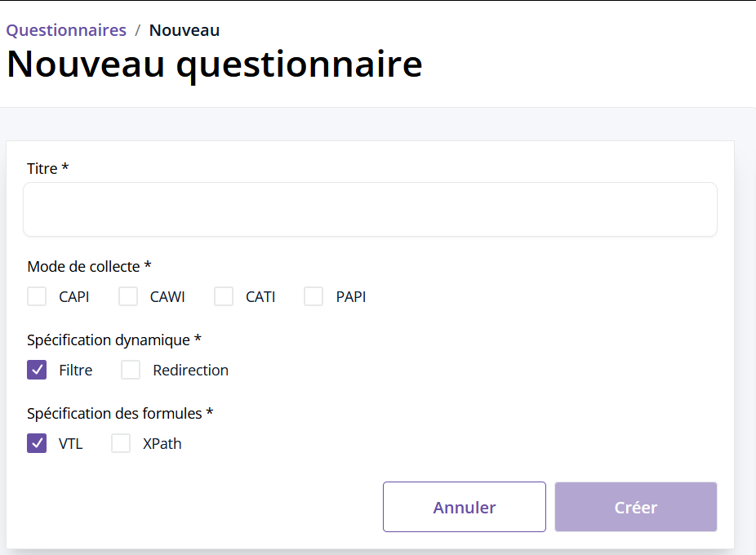Select the PAPI checkbox
756x555 pixels.
click(x=314, y=296)
